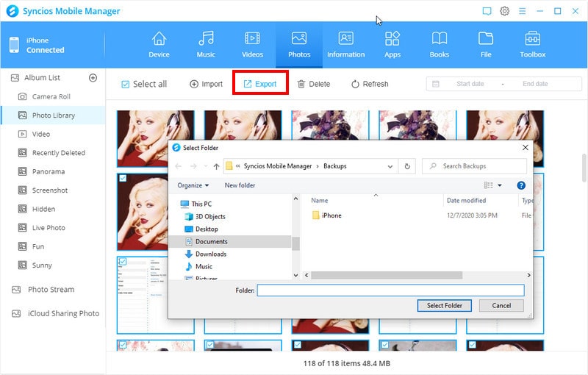
Task: Open Camera Roll album
Action: pos(53,97)
